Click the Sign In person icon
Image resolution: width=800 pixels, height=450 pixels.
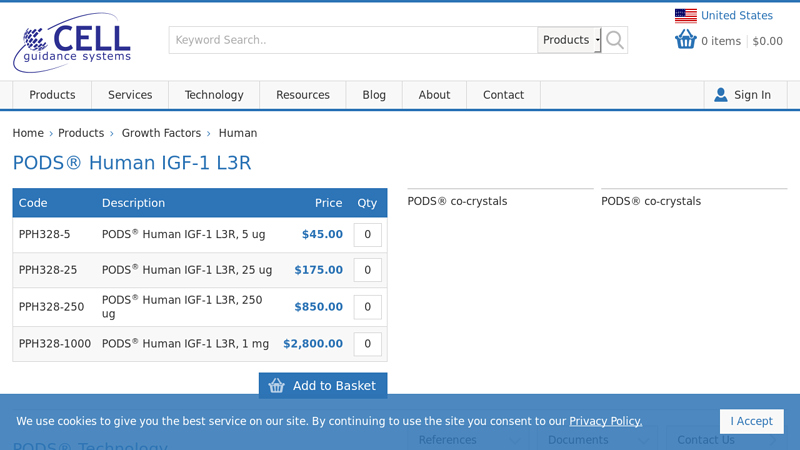pos(720,95)
